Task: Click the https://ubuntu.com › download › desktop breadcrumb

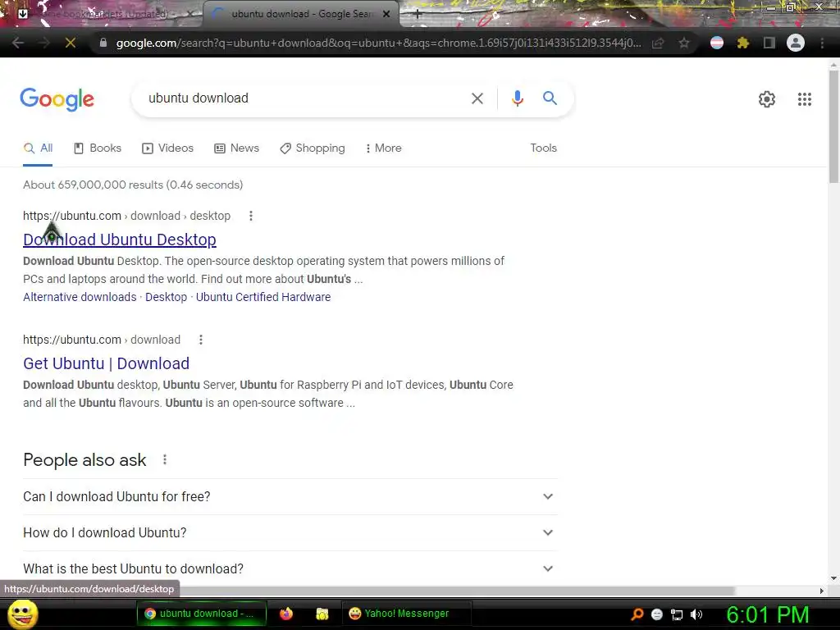Action: click(x=126, y=216)
